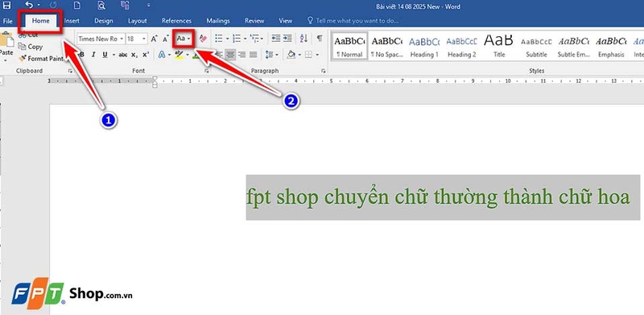Toggle Subscript formatting

click(134, 54)
